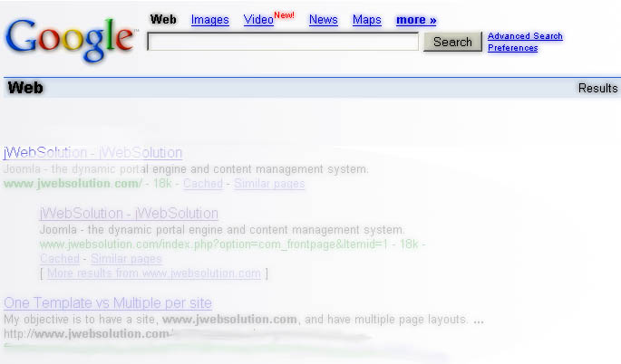Viewport: 621px width, 364px height.
Task: Click the index.php?option=com_frontpage URL text
Action: (214, 244)
